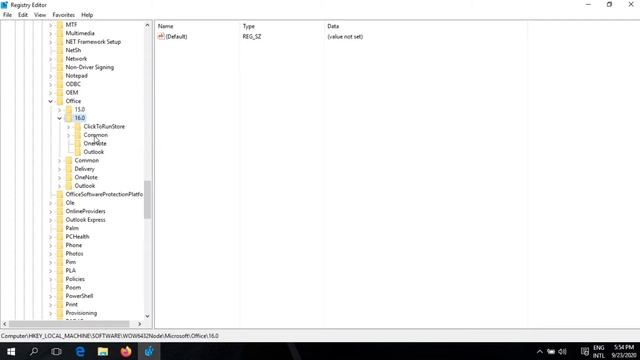Screen dimensions: 640x360
Task: Open the Edit menu
Action: pos(23,15)
